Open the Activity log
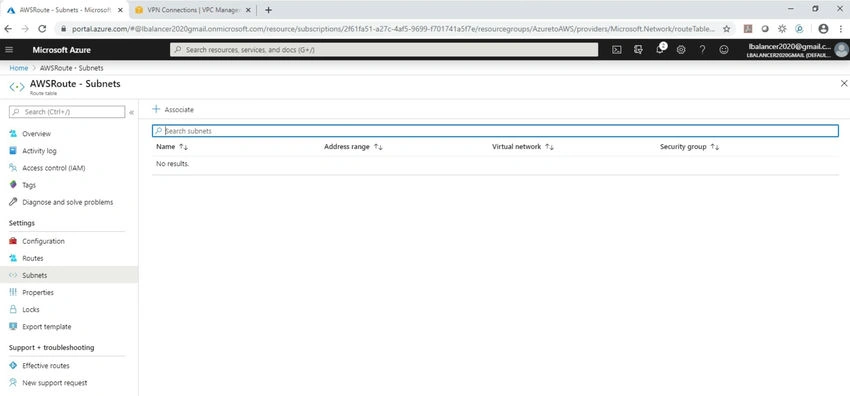Image resolution: width=850 pixels, height=396 pixels. point(39,151)
